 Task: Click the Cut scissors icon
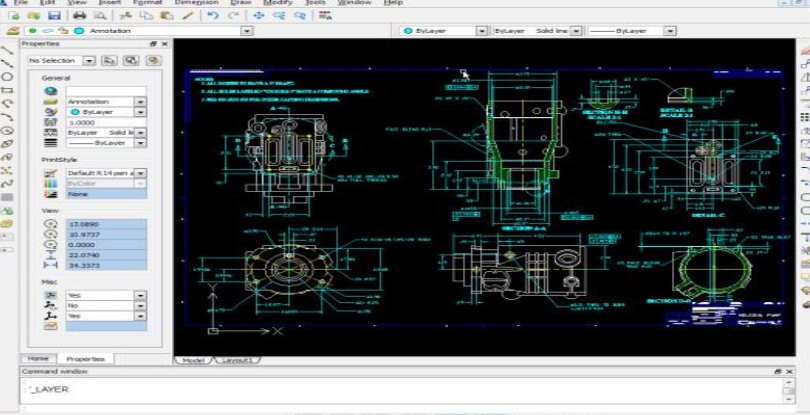pyautogui.click(x=125, y=16)
